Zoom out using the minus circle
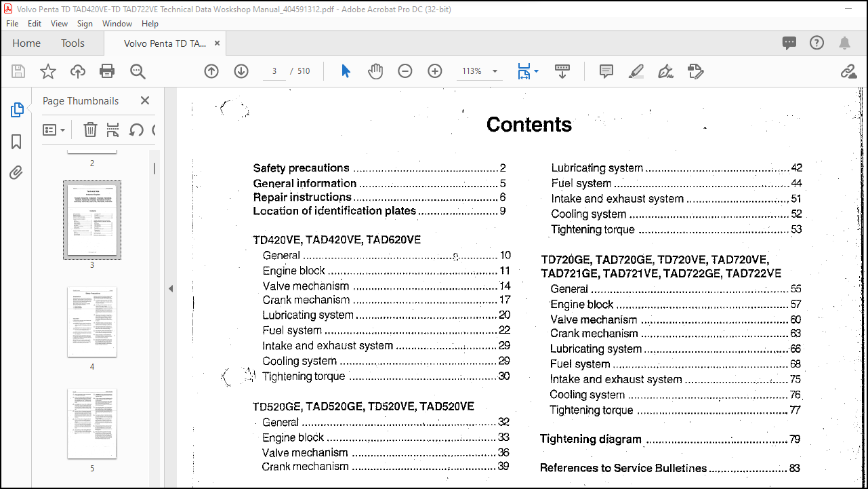Viewport: 868px width, 489px height. 405,71
